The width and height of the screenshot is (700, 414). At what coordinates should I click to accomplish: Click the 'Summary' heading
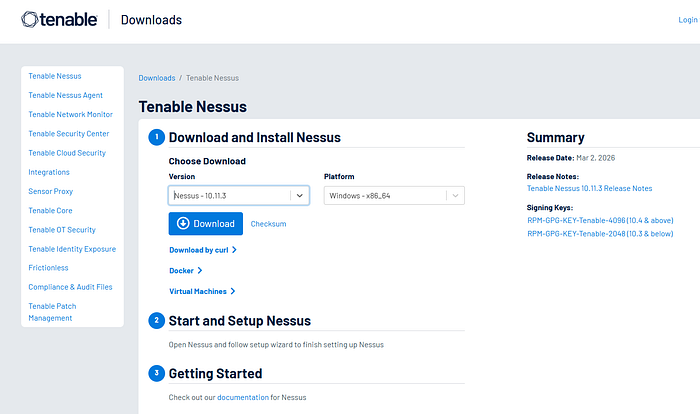coord(555,137)
